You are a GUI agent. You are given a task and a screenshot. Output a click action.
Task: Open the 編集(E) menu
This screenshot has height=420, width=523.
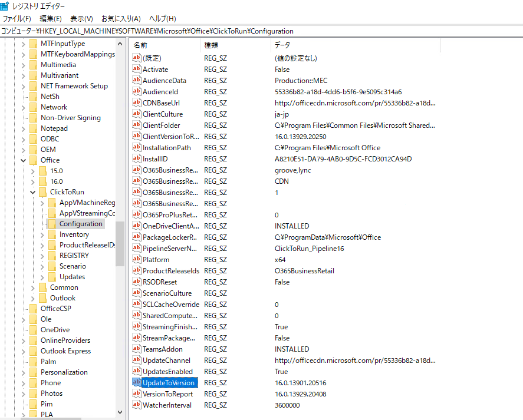pos(51,19)
